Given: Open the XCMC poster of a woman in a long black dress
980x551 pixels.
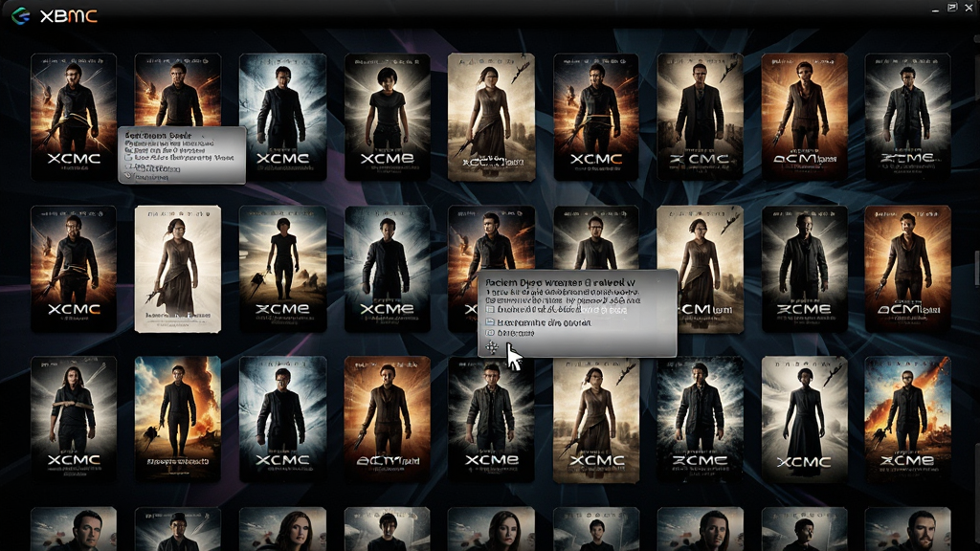Looking at the screenshot, I should (x=804, y=419).
